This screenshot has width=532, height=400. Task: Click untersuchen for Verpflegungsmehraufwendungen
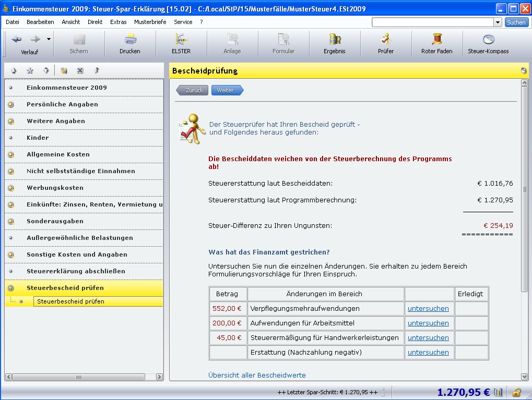coord(428,309)
